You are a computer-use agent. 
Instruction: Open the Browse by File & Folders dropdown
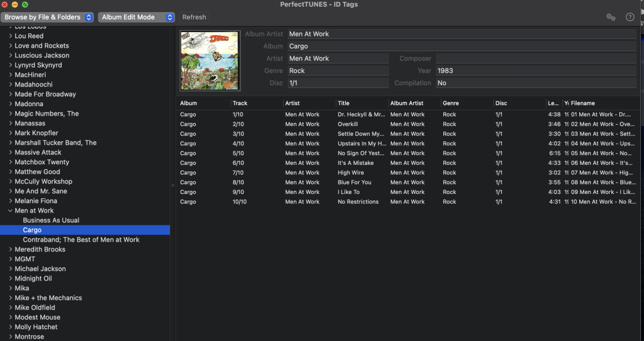48,17
